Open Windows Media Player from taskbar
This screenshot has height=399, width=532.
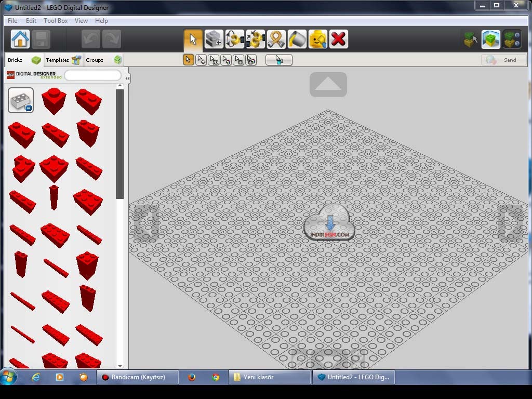click(59, 377)
